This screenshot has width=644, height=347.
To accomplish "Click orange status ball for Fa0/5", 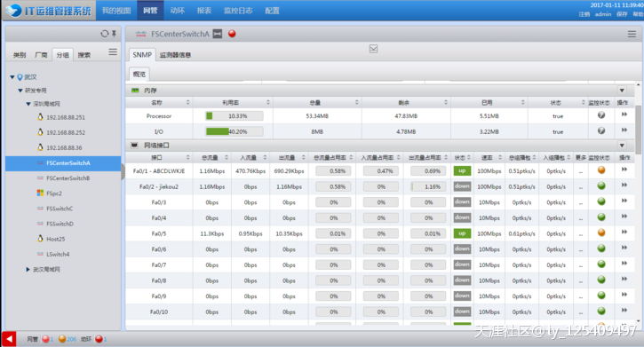I will tap(601, 233).
